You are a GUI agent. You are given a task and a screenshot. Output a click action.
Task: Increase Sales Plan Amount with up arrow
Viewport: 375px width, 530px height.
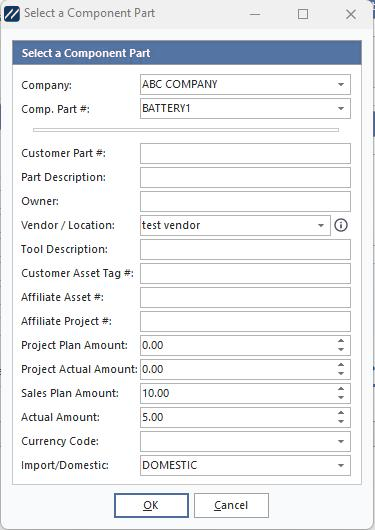pos(341,389)
